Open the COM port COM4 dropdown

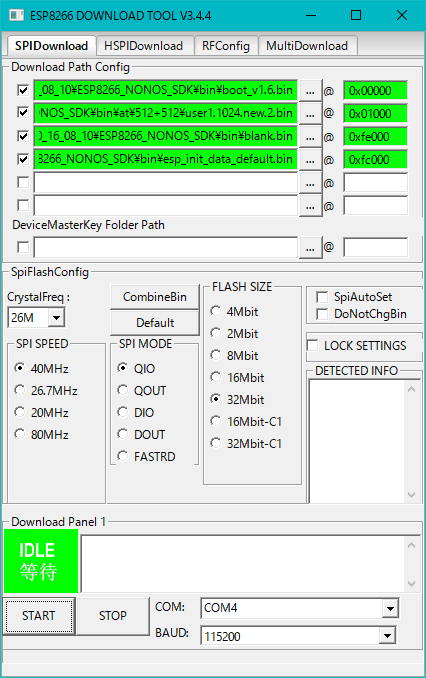pos(390,608)
